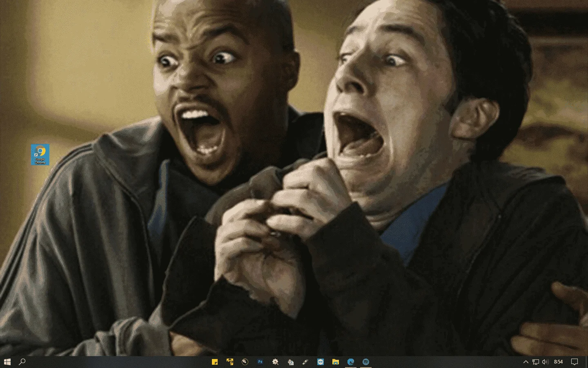Viewport: 588px width, 368px height.
Task: Open the volume control tray icon
Action: [x=545, y=362]
